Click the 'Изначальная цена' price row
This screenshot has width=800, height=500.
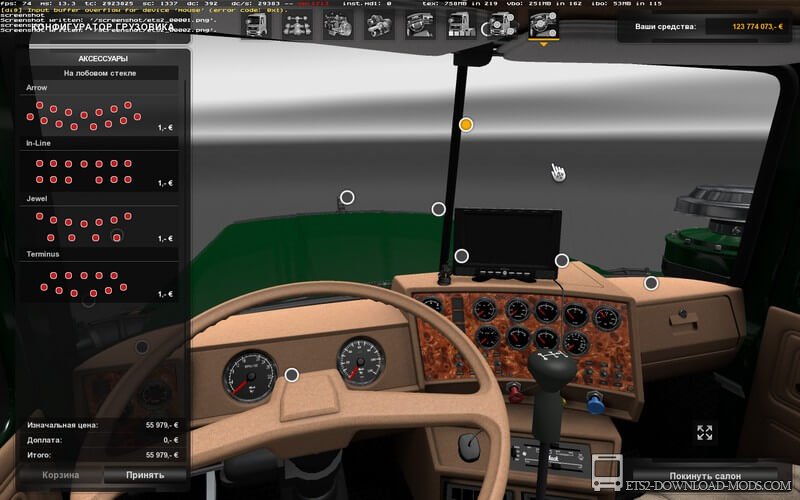click(103, 425)
